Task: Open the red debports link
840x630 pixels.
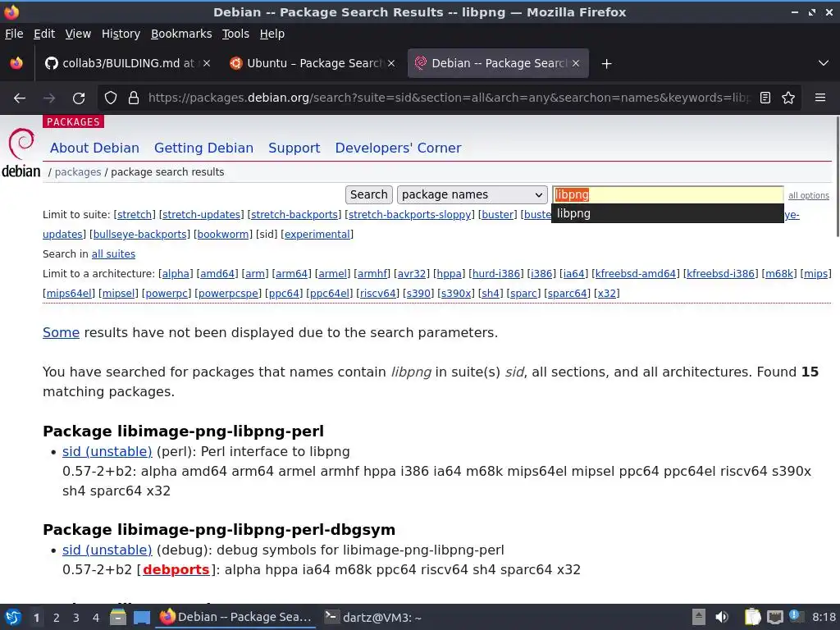Action: tap(176, 569)
